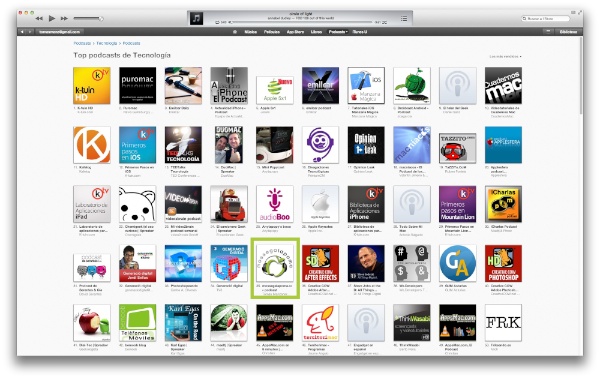Open the red elephant podcast artwork

(320, 323)
